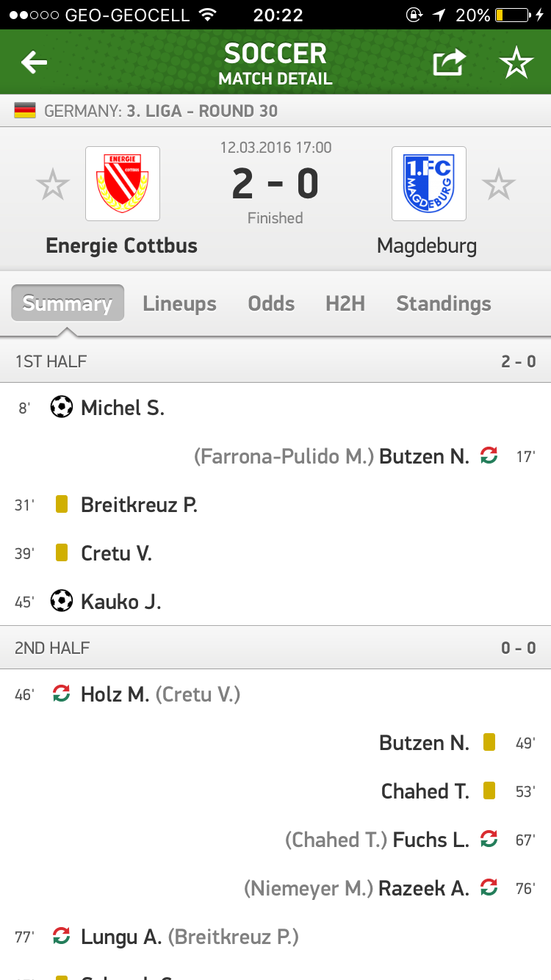Image resolution: width=551 pixels, height=980 pixels.
Task: Tap the share icon in header
Action: (x=449, y=63)
